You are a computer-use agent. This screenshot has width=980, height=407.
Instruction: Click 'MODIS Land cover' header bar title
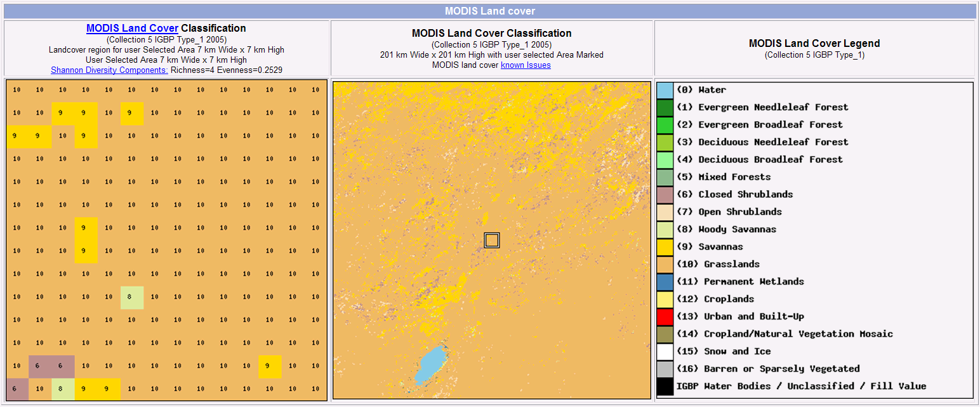click(x=490, y=11)
